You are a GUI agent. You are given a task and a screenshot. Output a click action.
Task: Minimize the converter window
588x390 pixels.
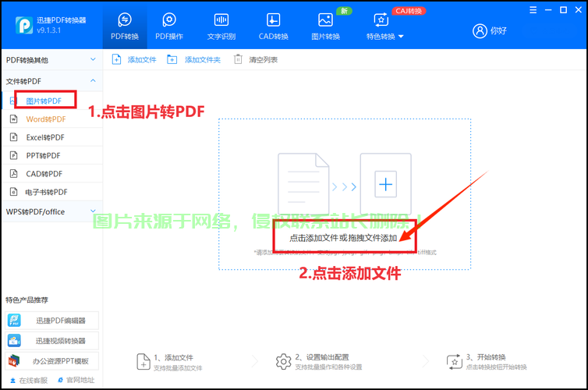(548, 10)
